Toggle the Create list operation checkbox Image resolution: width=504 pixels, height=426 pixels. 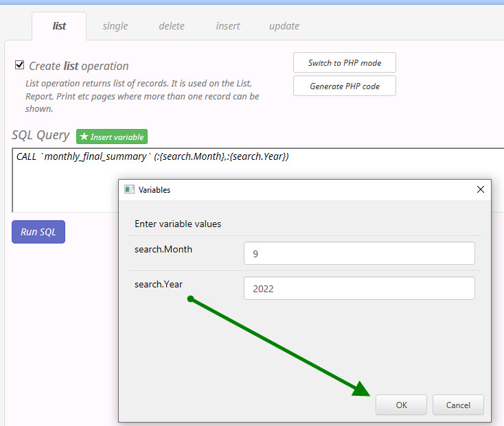coord(20,66)
